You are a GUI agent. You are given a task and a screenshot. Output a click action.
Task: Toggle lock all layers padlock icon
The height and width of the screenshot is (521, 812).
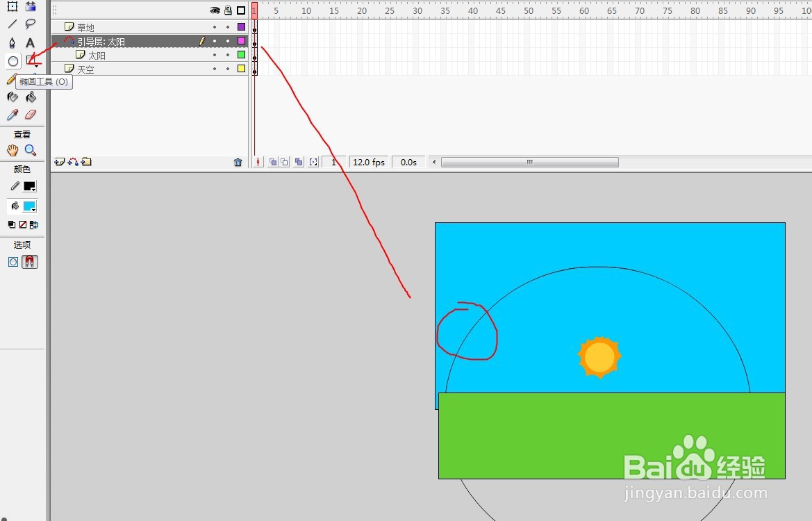[228, 10]
